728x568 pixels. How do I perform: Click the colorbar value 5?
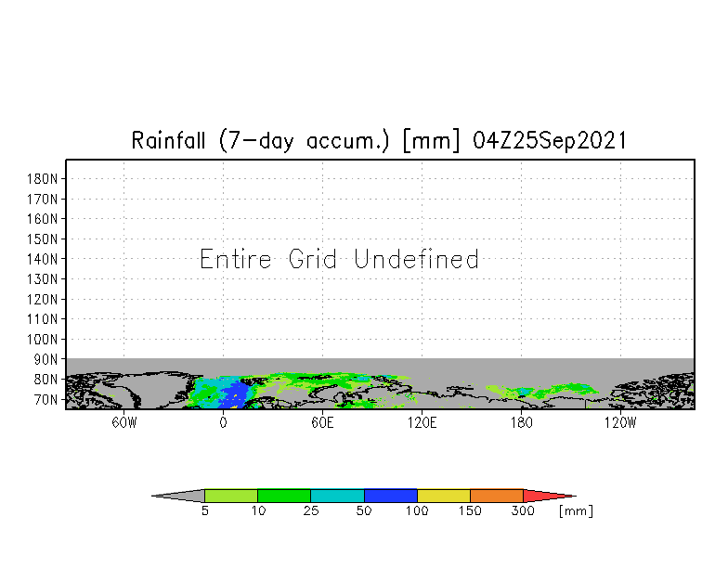coord(205,510)
